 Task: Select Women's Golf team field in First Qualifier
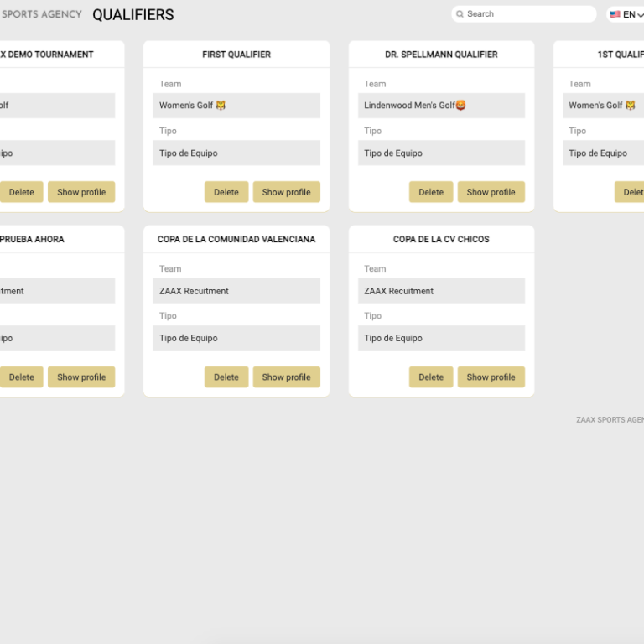pyautogui.click(x=236, y=106)
